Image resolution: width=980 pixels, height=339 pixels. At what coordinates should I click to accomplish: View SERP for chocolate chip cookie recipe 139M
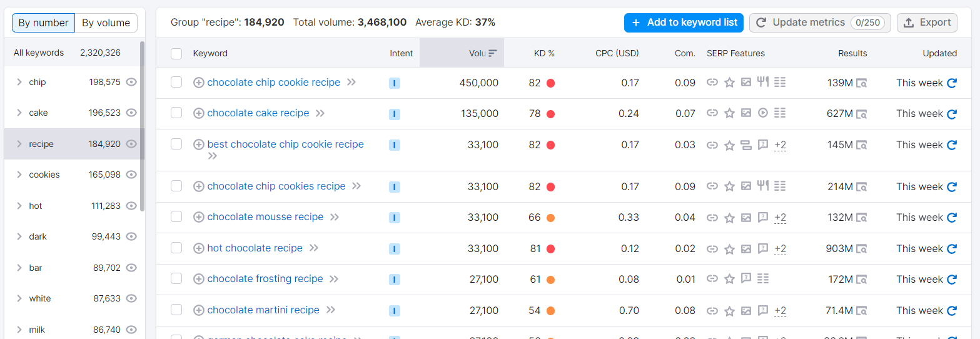tap(861, 83)
